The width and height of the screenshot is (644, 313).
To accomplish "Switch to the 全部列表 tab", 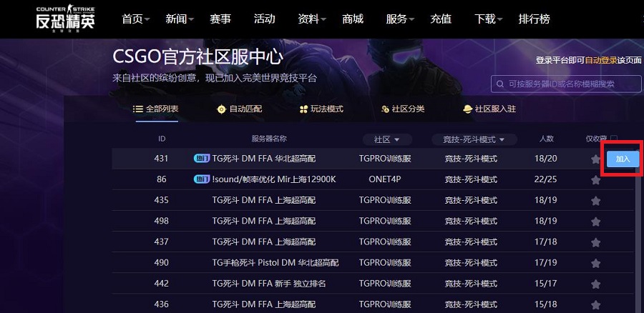I will click(156, 109).
